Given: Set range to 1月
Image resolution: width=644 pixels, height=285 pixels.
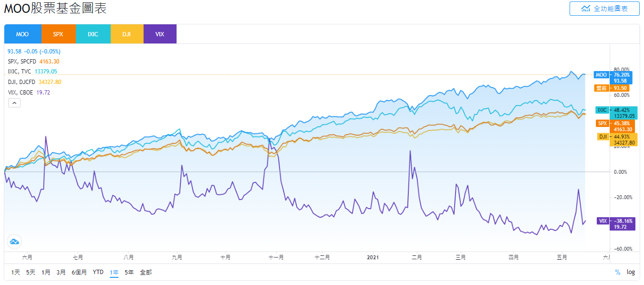Looking at the screenshot, I should pyautogui.click(x=46, y=272).
